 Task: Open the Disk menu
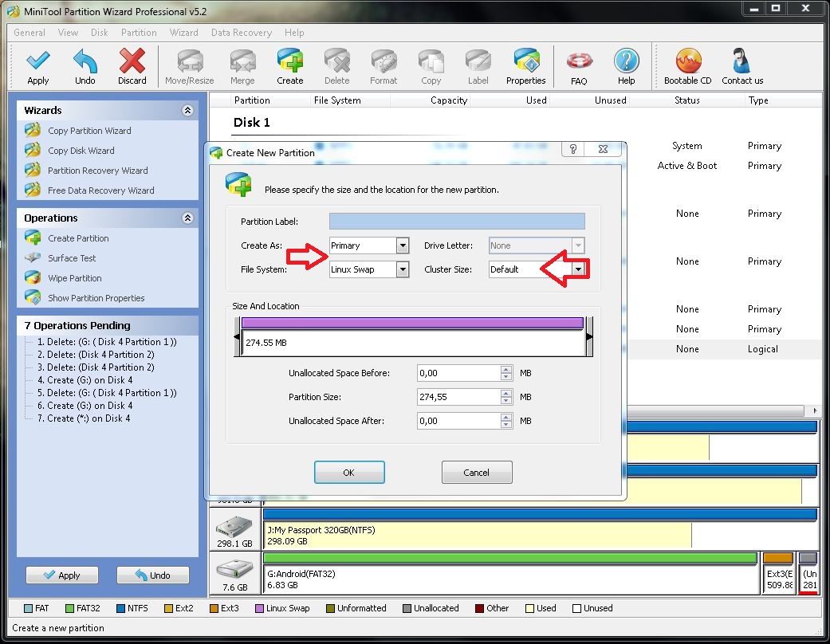[99, 33]
